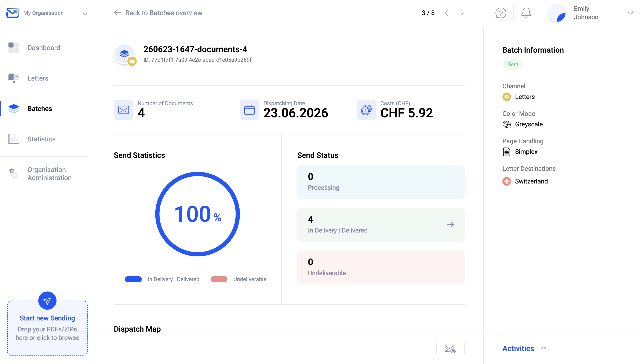Click the Processing status card
Screen dimensions: 640x364
coord(381,182)
